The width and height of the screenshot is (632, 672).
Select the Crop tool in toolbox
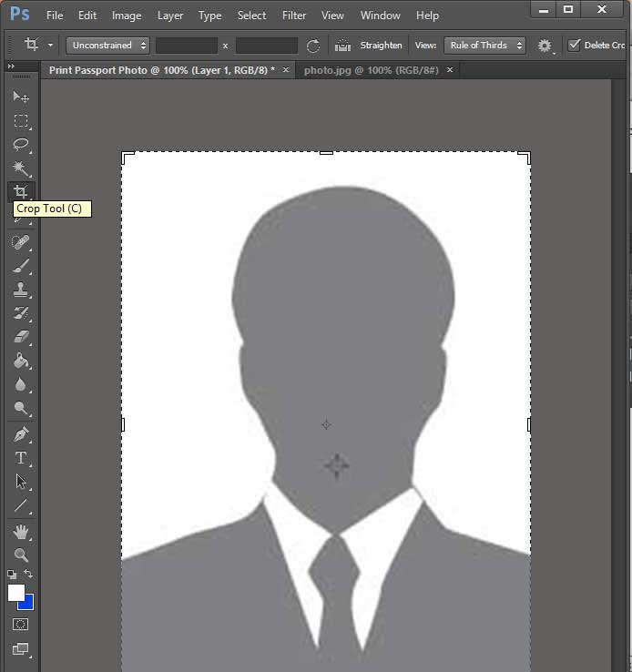21,191
